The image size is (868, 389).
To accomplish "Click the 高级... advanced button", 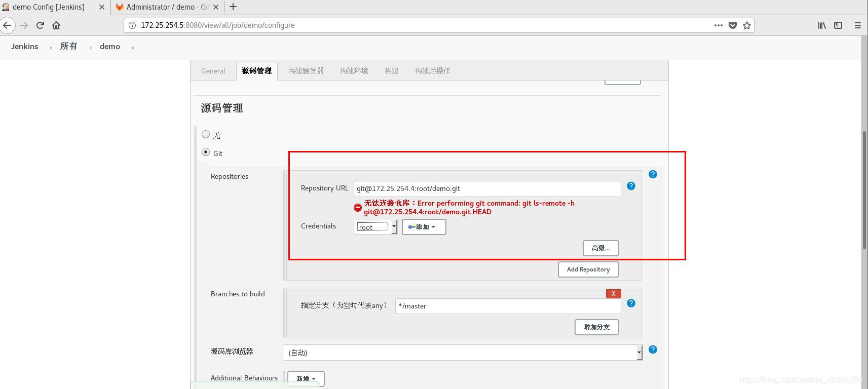I will tap(600, 248).
